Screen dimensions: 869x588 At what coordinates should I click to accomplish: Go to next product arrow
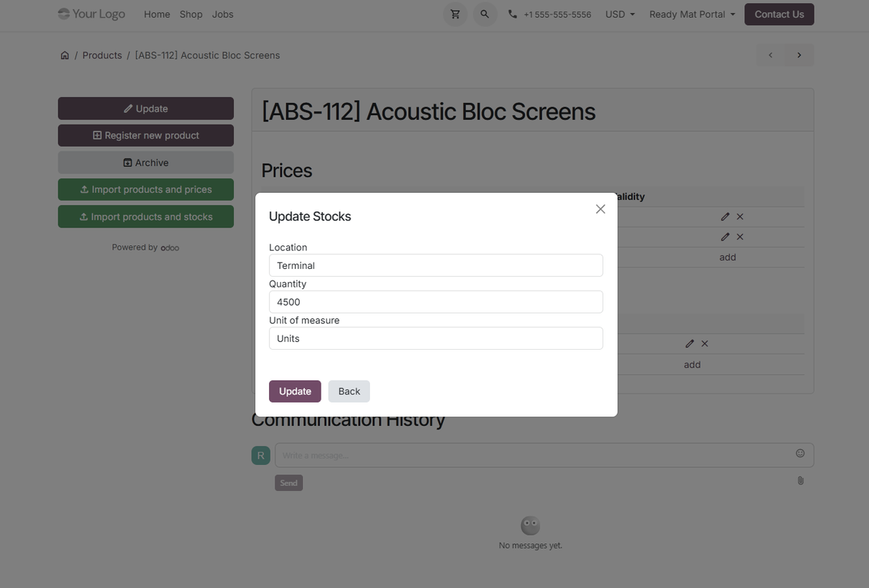coord(799,55)
